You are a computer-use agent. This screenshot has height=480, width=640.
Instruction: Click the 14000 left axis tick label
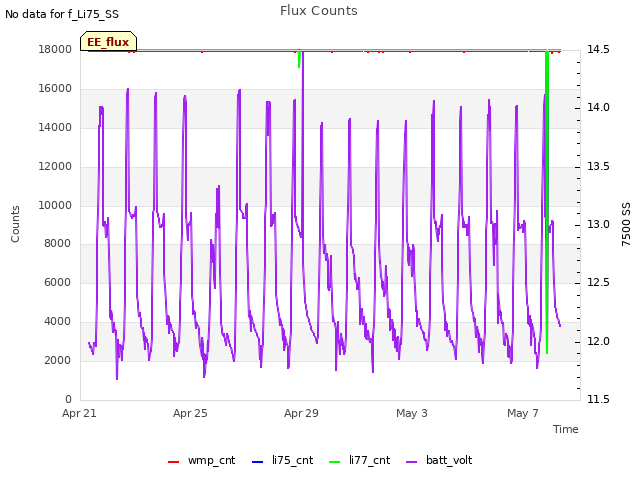[x=55, y=128]
